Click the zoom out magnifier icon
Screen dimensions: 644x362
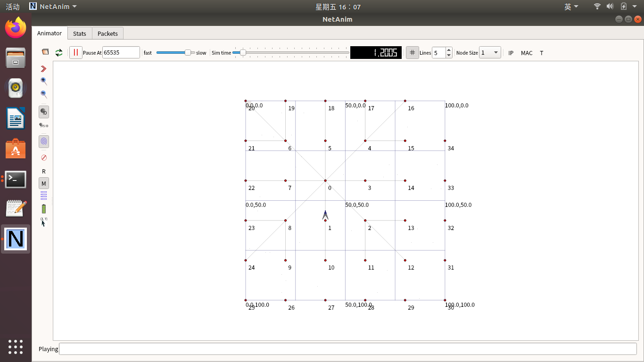[44, 94]
